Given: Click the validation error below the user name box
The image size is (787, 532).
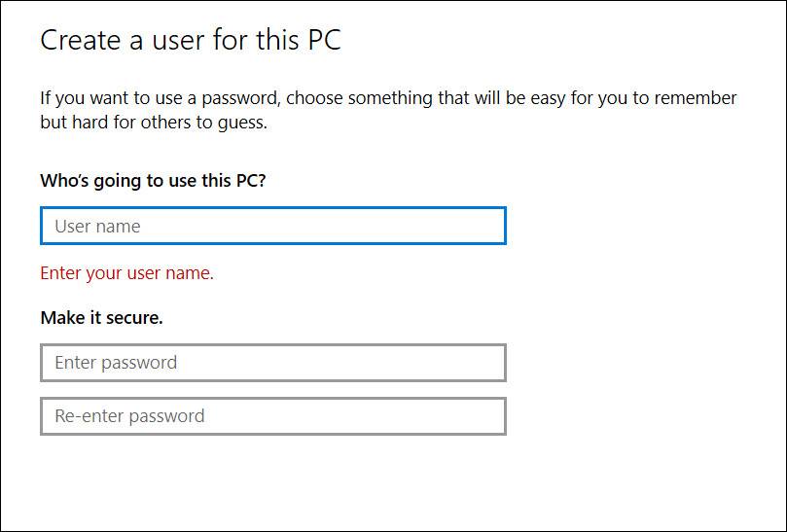Looking at the screenshot, I should pos(126,273).
